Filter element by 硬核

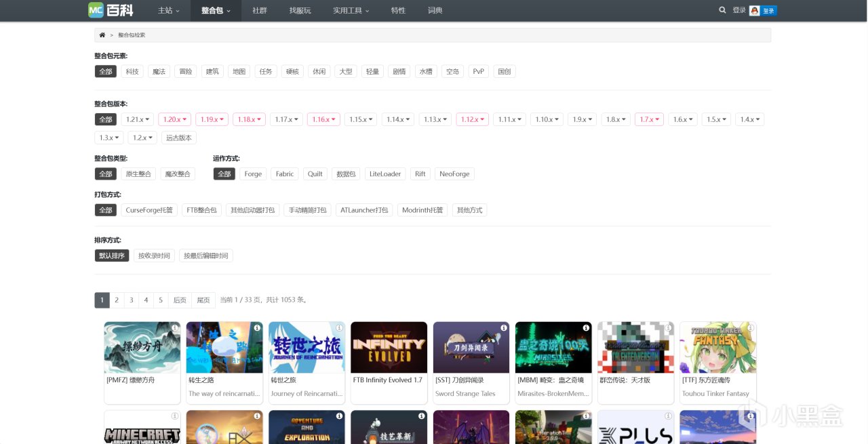[292, 71]
